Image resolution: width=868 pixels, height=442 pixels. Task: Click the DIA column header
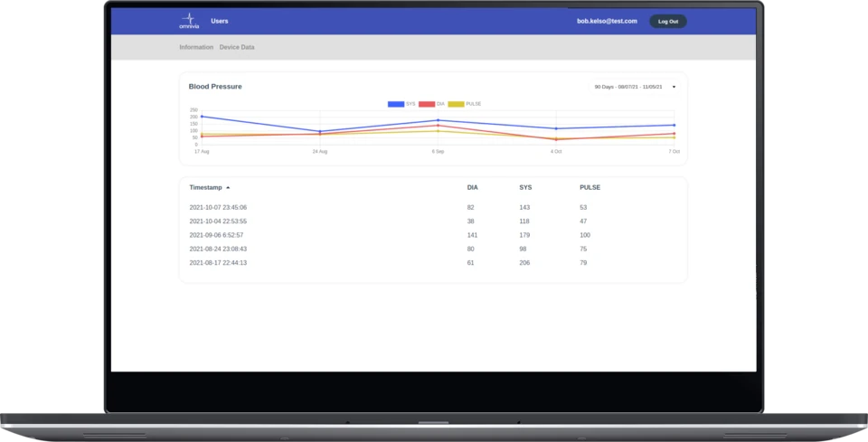[x=472, y=187]
